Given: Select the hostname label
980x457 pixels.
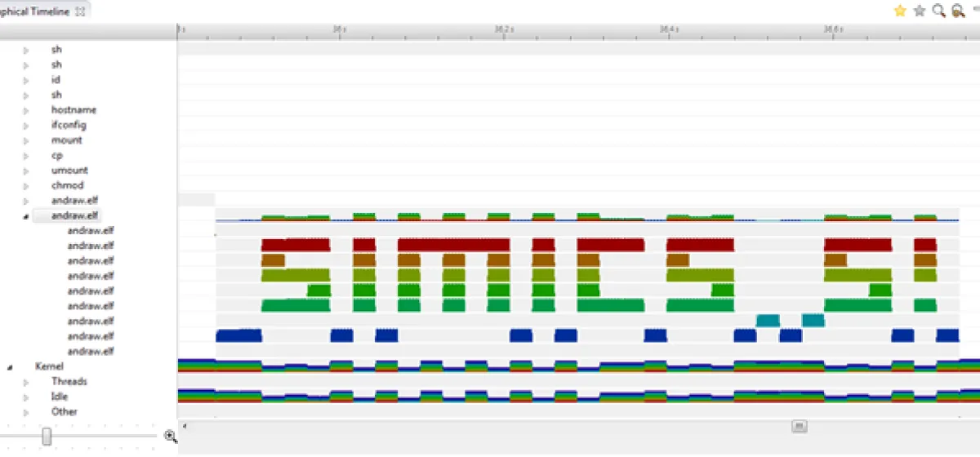Looking at the screenshot, I should [73, 110].
